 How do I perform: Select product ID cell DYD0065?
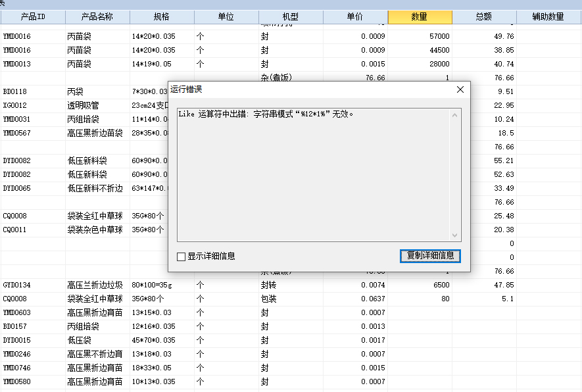click(33, 188)
